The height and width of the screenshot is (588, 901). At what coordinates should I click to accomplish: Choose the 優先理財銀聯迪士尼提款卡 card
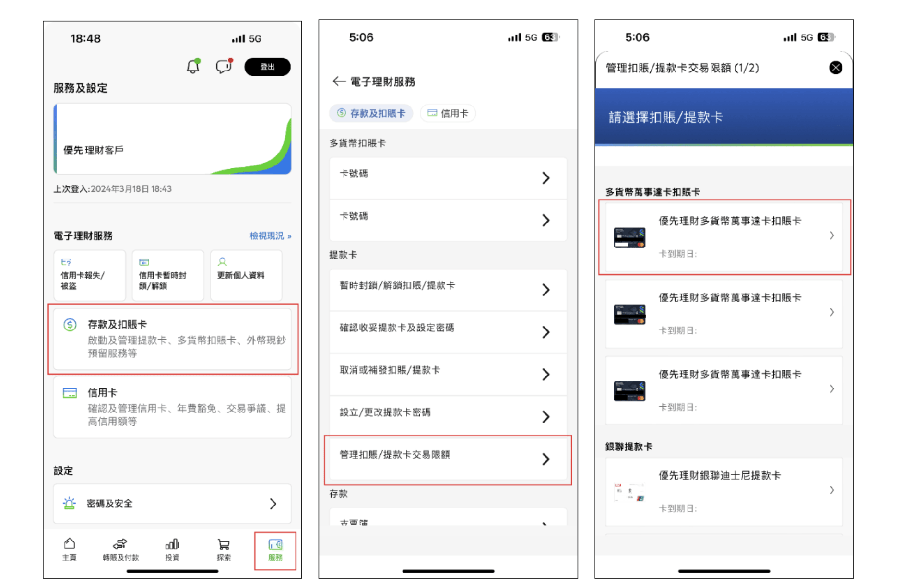724,491
